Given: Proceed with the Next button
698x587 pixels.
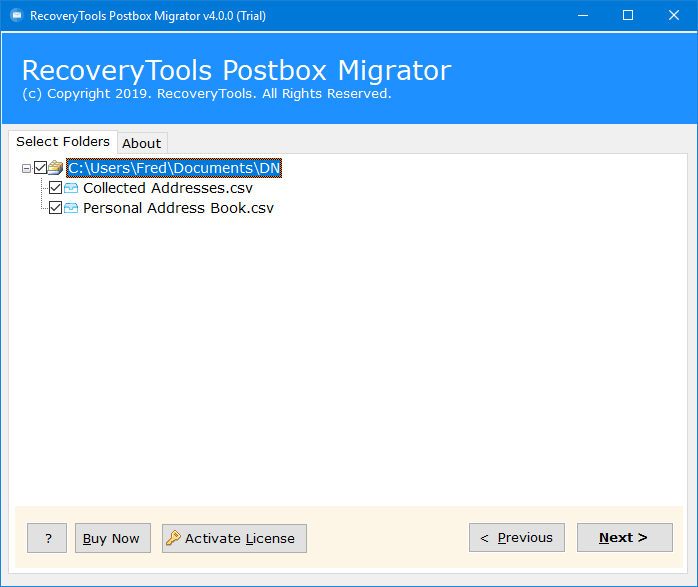Looking at the screenshot, I should pos(625,538).
